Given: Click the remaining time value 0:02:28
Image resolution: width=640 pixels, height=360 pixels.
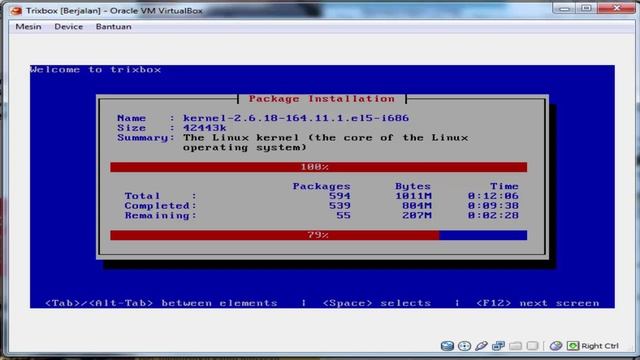Looking at the screenshot, I should tap(493, 216).
